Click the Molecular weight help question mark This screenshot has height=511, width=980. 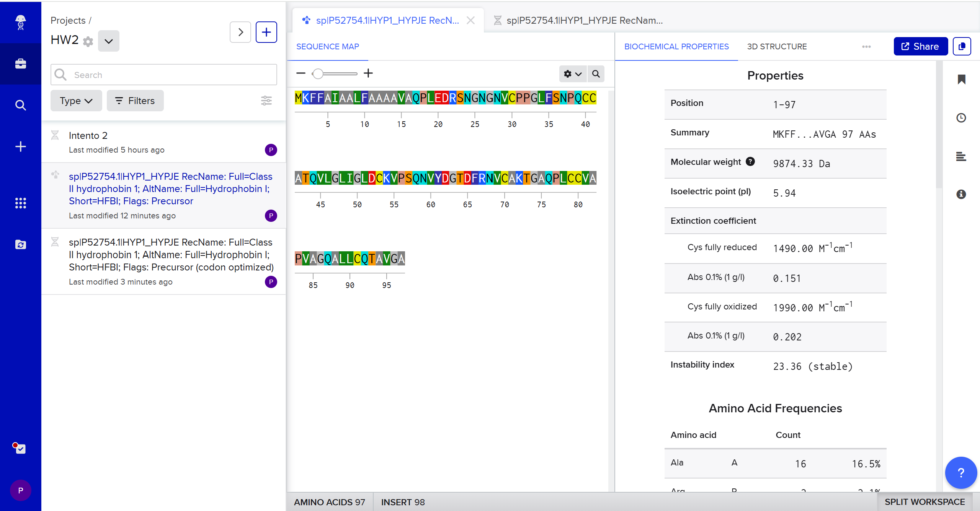(750, 161)
